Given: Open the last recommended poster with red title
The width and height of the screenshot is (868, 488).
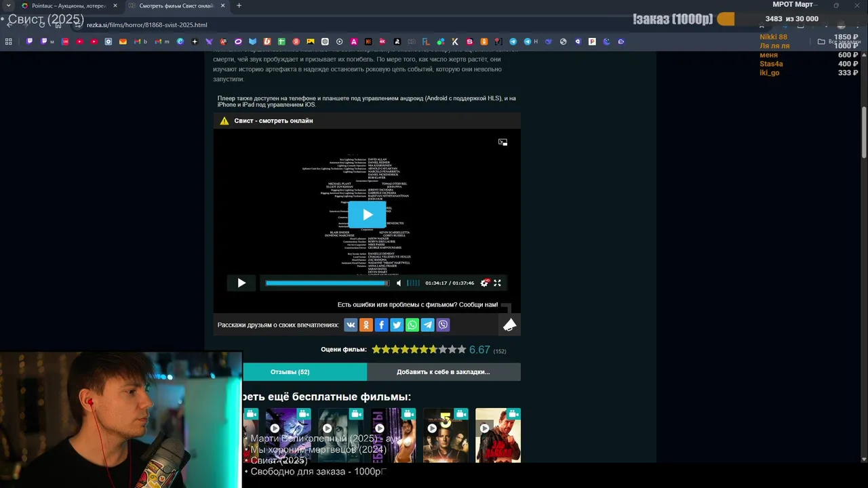Looking at the screenshot, I should tap(498, 435).
